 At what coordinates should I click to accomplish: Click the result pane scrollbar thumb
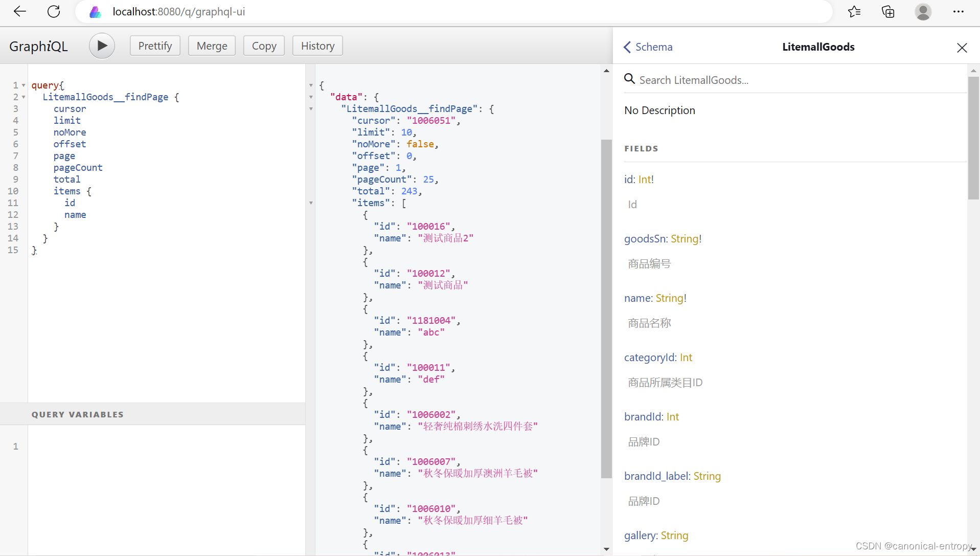pos(606,309)
